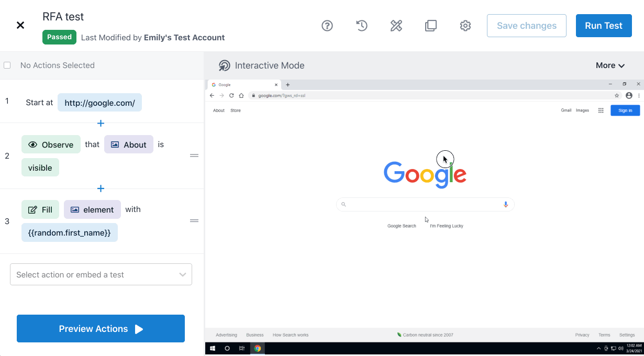This screenshot has width=644, height=356.
Task: Click the Observe action chip
Action: tap(51, 144)
